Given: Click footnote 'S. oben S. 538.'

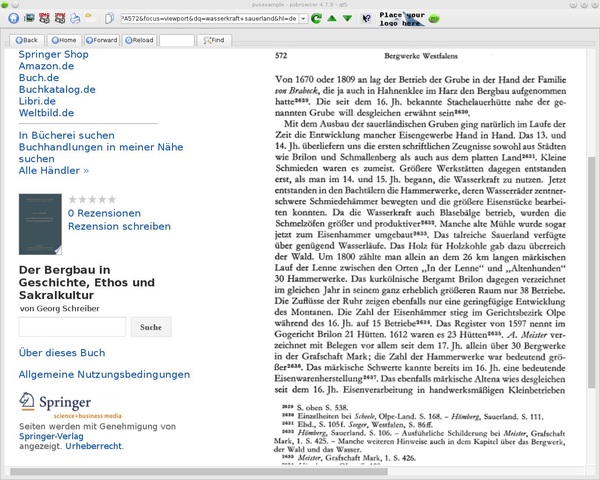Looking at the screenshot, I should coord(322,408).
